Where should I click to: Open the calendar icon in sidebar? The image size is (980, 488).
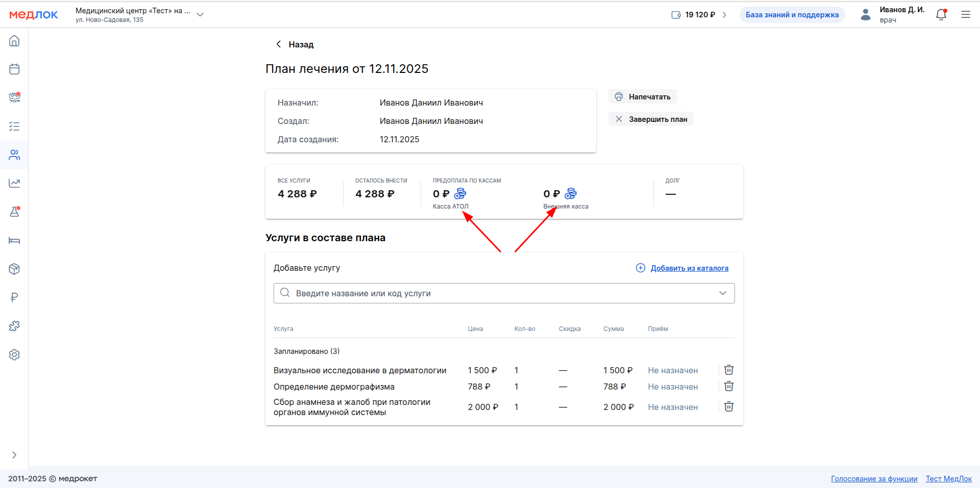(14, 69)
